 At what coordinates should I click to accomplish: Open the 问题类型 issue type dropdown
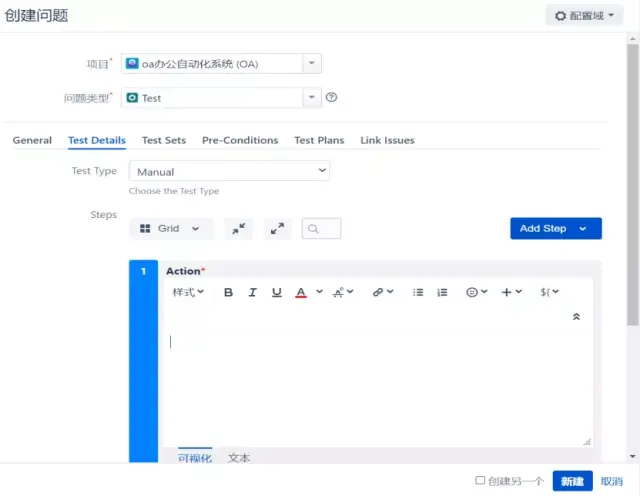click(x=221, y=98)
